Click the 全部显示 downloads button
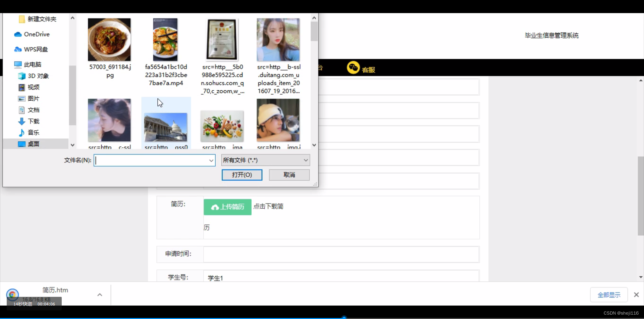644x319 pixels. [x=608, y=294]
